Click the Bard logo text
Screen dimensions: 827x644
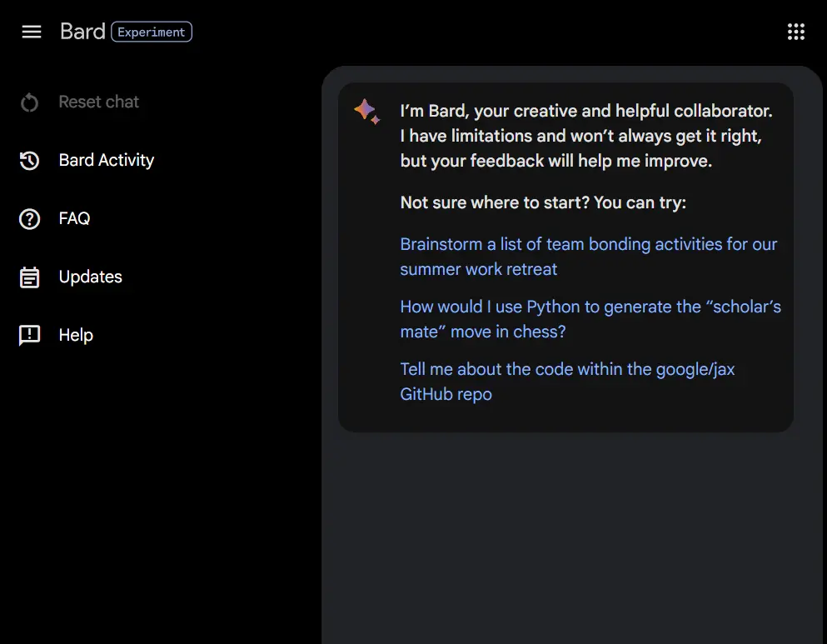82,32
